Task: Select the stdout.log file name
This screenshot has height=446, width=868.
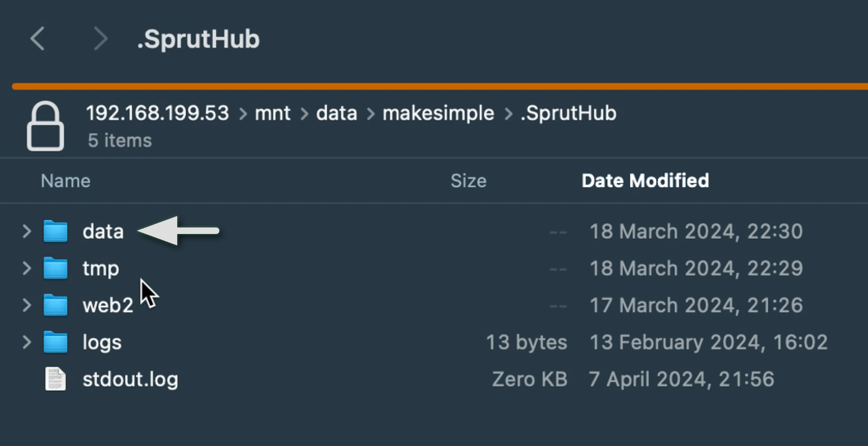Action: (x=131, y=379)
